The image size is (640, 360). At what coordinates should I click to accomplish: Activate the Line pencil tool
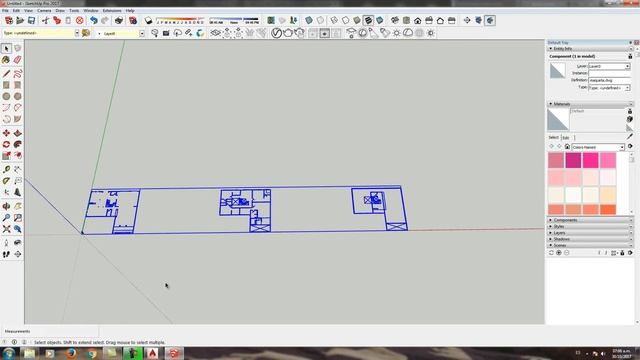click(6, 74)
